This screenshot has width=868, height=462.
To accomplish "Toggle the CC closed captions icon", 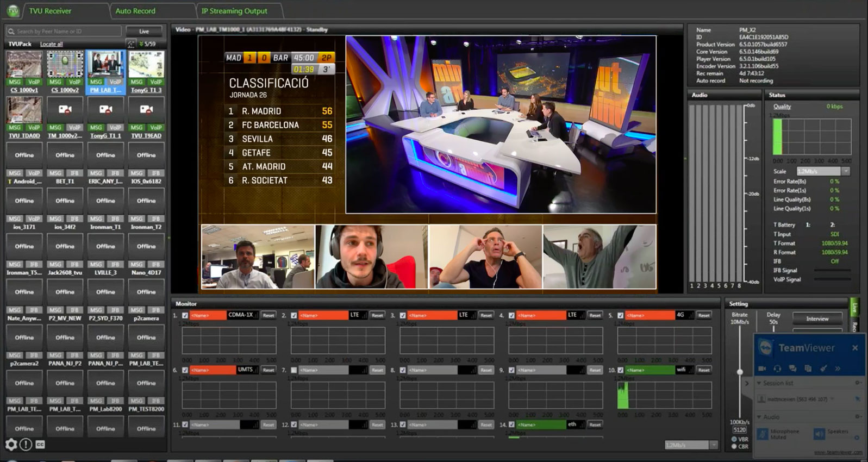I will point(40,444).
